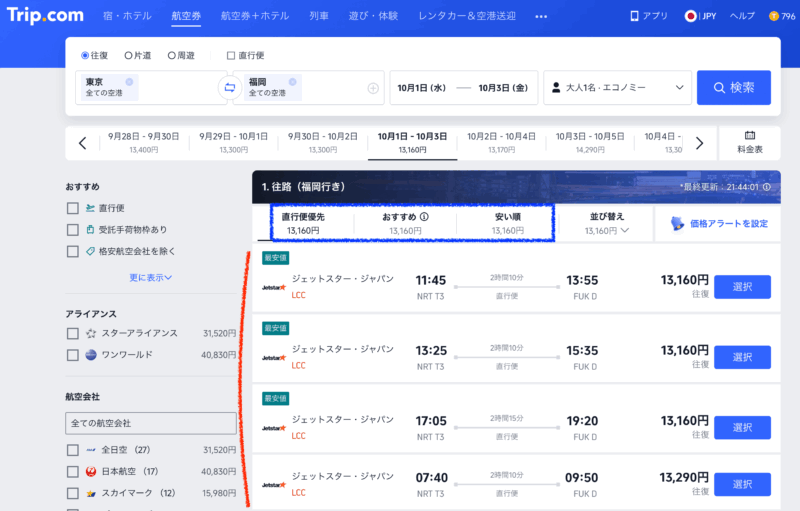The image size is (800, 511).
Task: Swap origin and destination cities
Action: (230, 88)
